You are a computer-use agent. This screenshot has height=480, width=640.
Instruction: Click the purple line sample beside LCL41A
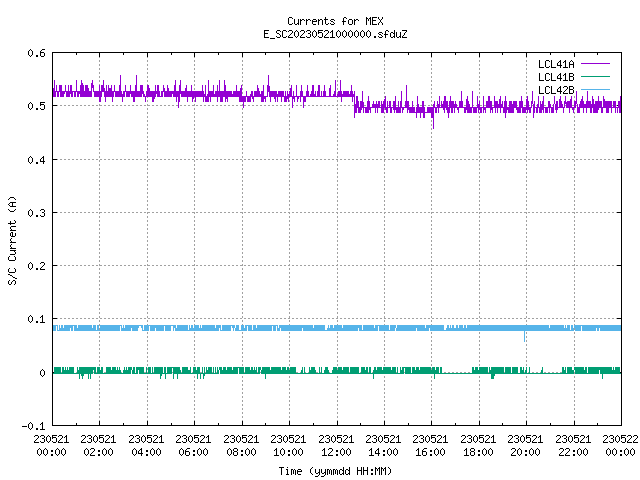(595, 64)
